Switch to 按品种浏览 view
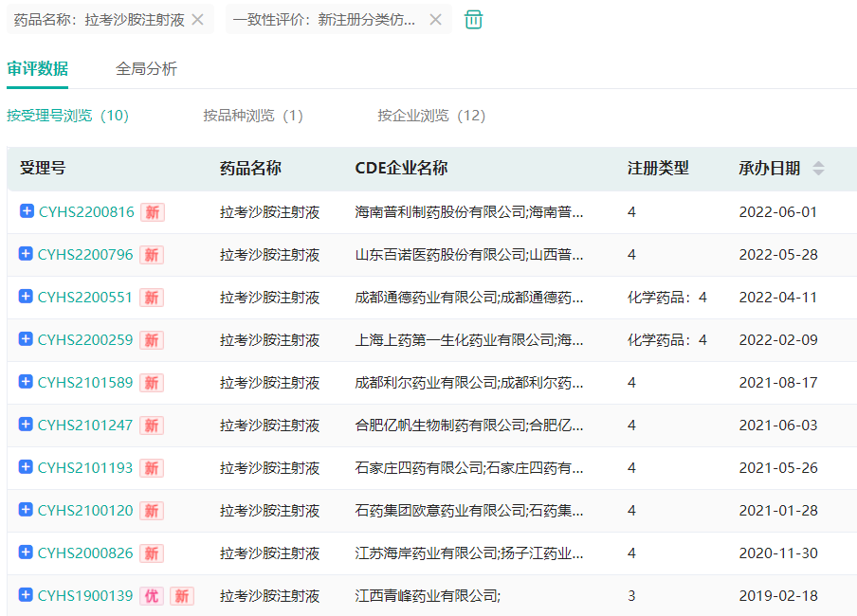857x616 pixels. coord(252,116)
